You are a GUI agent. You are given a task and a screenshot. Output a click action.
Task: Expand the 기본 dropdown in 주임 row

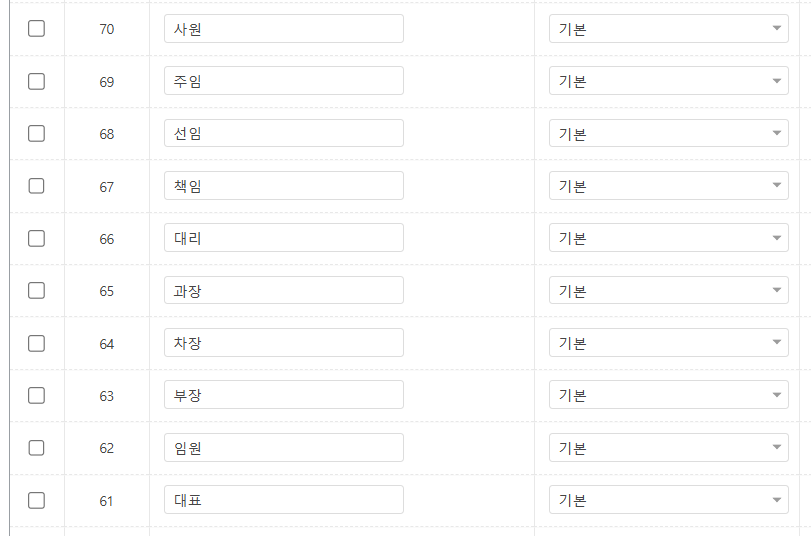coord(668,81)
